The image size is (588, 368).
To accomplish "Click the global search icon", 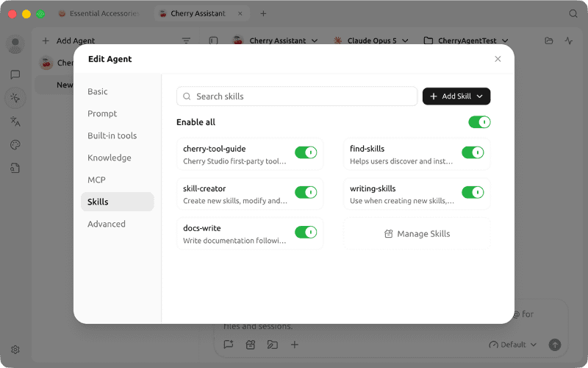I will (573, 13).
